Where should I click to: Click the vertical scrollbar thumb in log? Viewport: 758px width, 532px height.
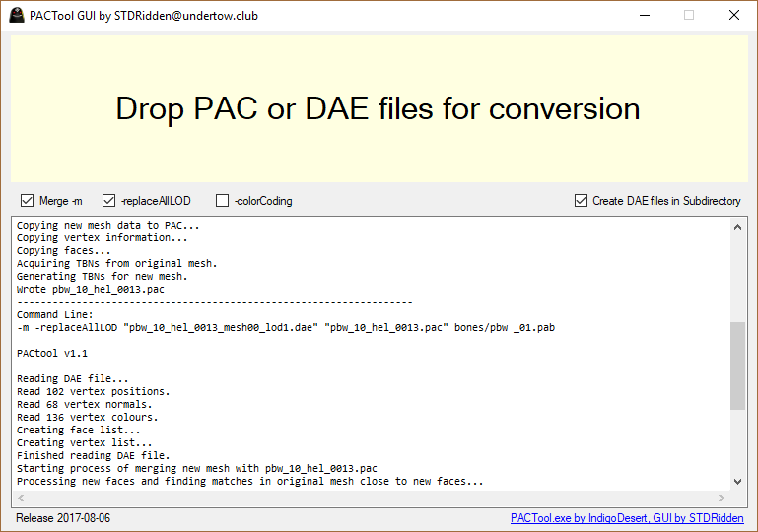pos(737,365)
